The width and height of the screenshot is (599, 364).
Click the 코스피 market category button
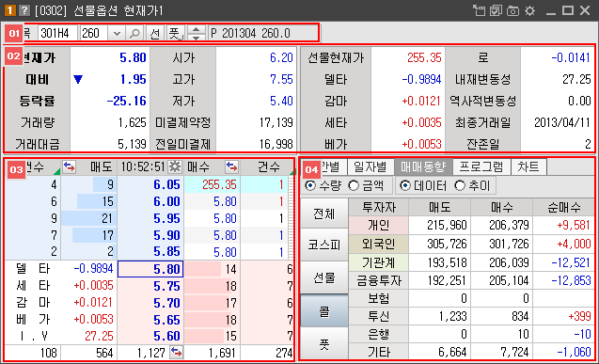tap(323, 245)
